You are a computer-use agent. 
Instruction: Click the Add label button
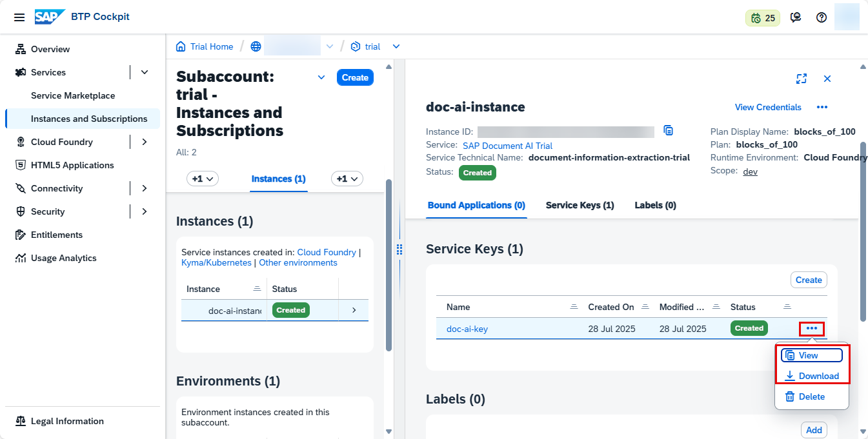814,430
